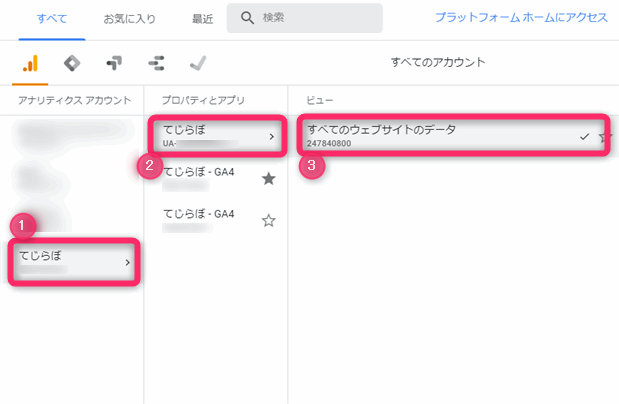Open プラットフォーム ホームにアクセス link
The image size is (619, 404).
coord(521,17)
